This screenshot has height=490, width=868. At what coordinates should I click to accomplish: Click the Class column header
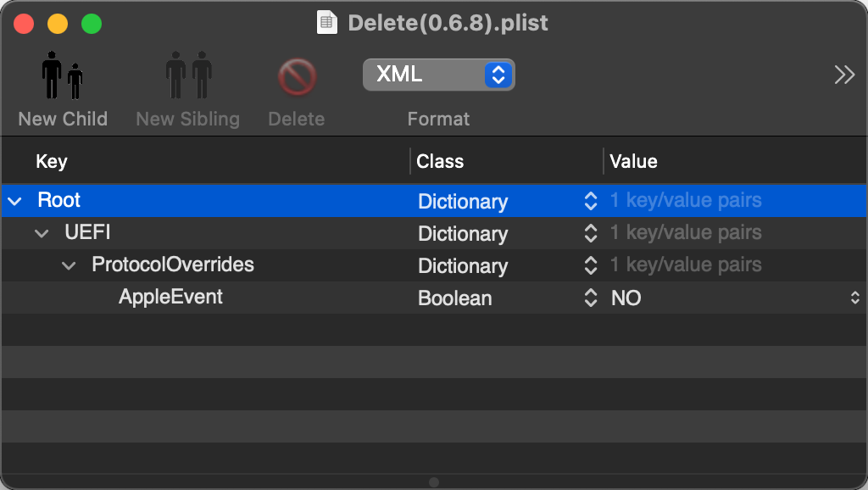click(x=440, y=161)
